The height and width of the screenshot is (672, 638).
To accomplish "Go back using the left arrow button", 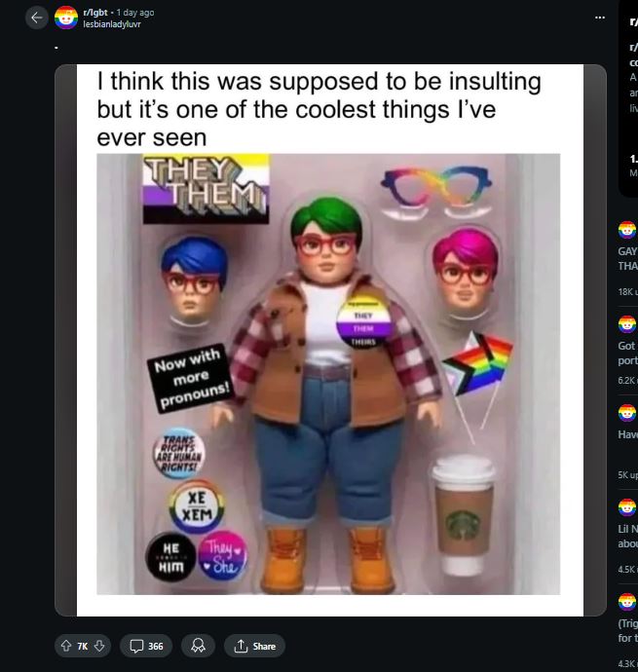I will point(36,18).
